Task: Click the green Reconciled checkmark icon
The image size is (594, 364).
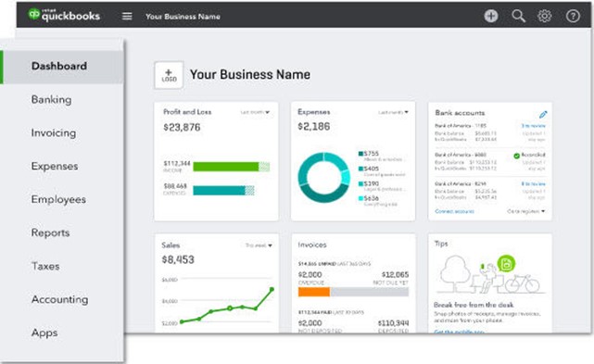Action: tap(517, 156)
